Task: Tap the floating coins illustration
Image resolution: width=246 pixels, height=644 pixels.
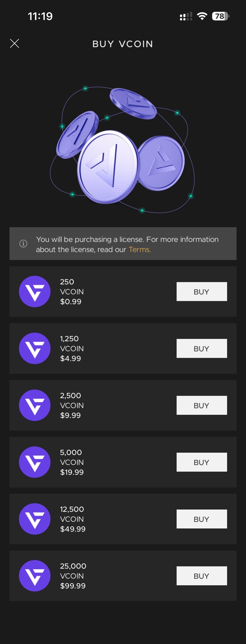Action: click(122, 150)
